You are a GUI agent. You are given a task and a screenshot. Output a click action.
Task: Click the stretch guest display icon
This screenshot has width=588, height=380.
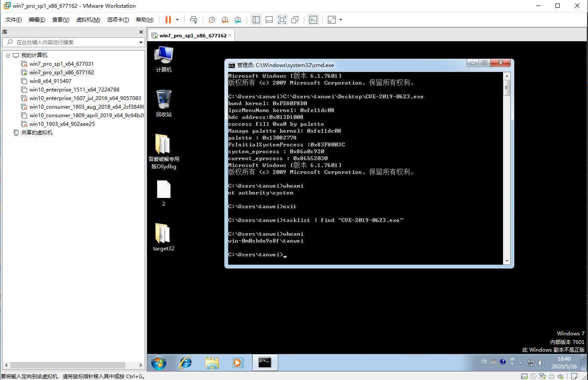point(332,20)
